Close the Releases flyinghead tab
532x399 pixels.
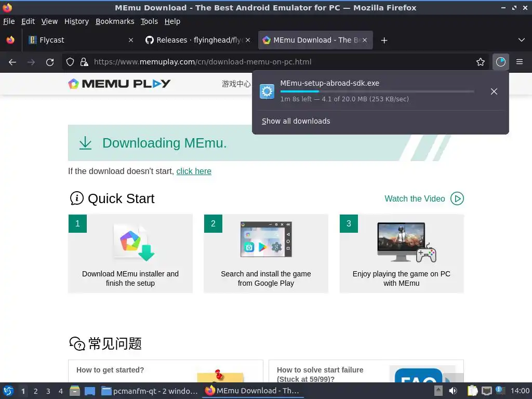point(248,40)
